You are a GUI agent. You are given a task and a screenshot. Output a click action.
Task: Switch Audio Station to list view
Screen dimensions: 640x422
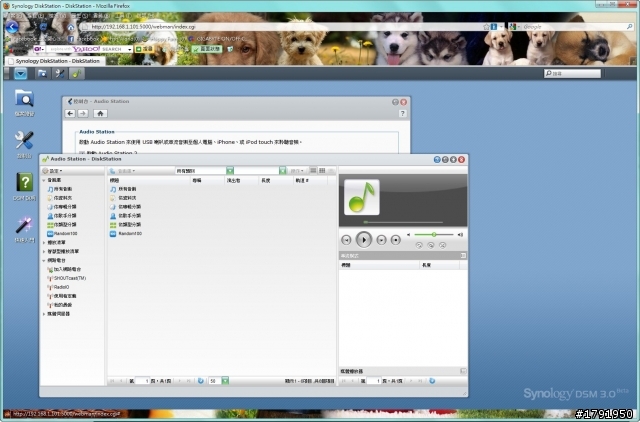click(x=313, y=171)
